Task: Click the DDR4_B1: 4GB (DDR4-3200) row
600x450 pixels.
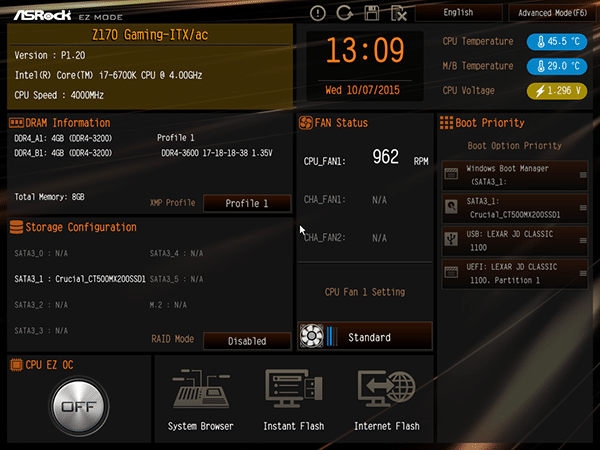Action: [63, 153]
